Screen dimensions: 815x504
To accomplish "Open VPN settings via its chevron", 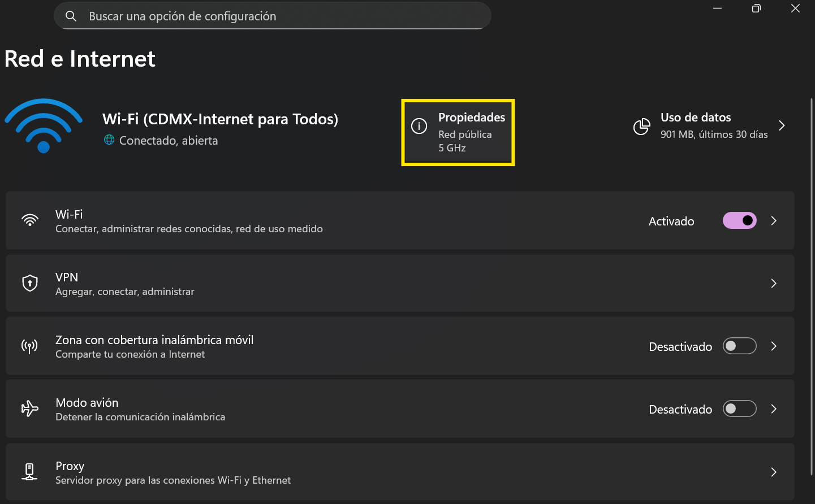I will 774,283.
